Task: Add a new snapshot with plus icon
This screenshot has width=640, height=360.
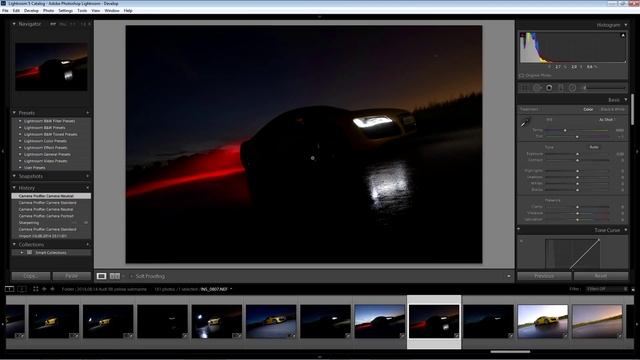Action: tap(87, 176)
